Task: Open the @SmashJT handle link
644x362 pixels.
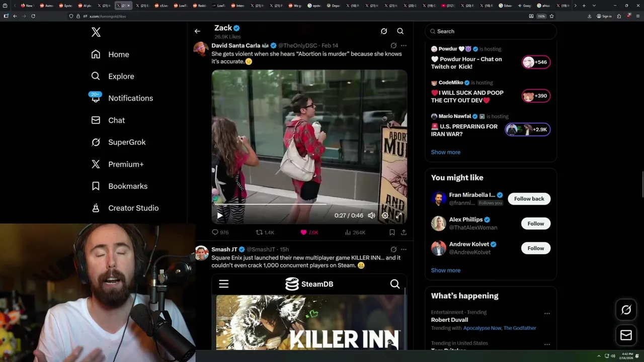Action: click(261, 250)
